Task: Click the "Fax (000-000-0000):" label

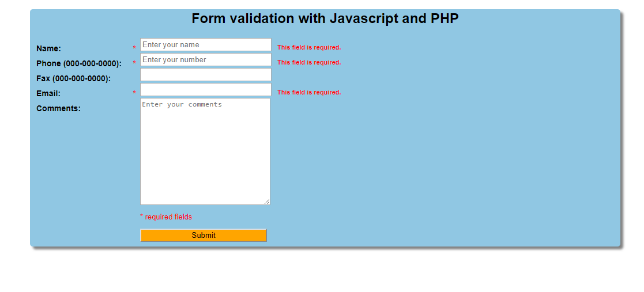Action: 73,78
